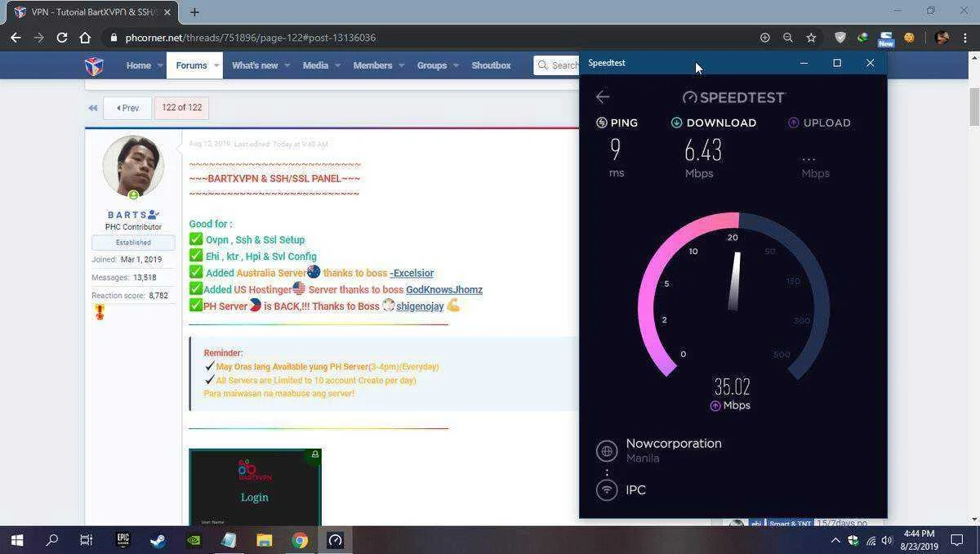Screen dimensions: 980x554
Task: Open the volume control in system tray
Action: pyautogui.click(x=888, y=540)
